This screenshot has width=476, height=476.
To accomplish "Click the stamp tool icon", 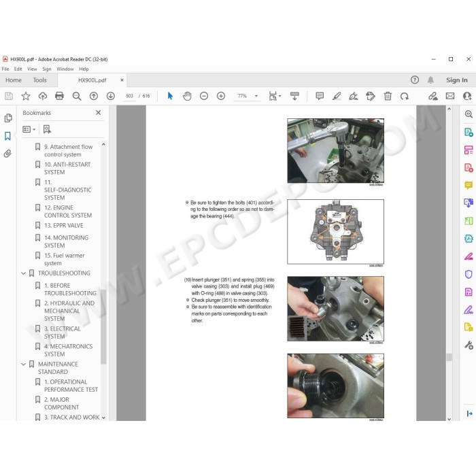I will coord(371,97).
